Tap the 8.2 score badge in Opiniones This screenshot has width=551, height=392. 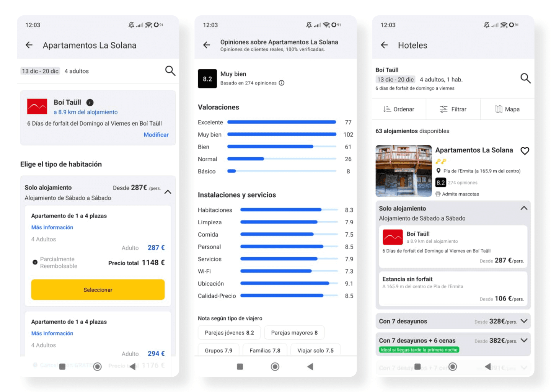207,79
